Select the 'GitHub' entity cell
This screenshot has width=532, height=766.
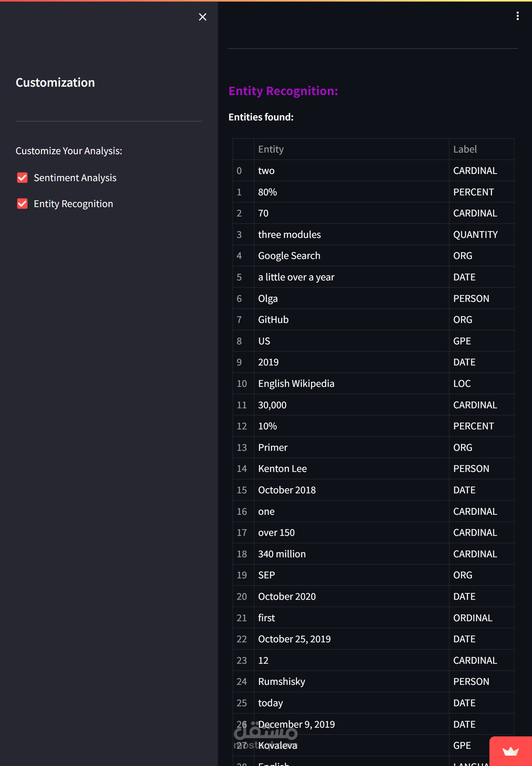(273, 319)
